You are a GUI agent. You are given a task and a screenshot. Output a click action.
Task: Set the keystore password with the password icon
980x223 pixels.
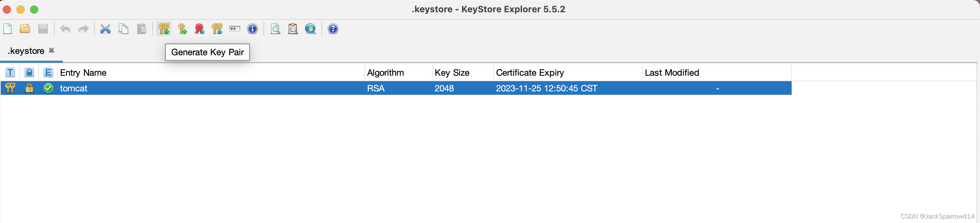tap(235, 29)
